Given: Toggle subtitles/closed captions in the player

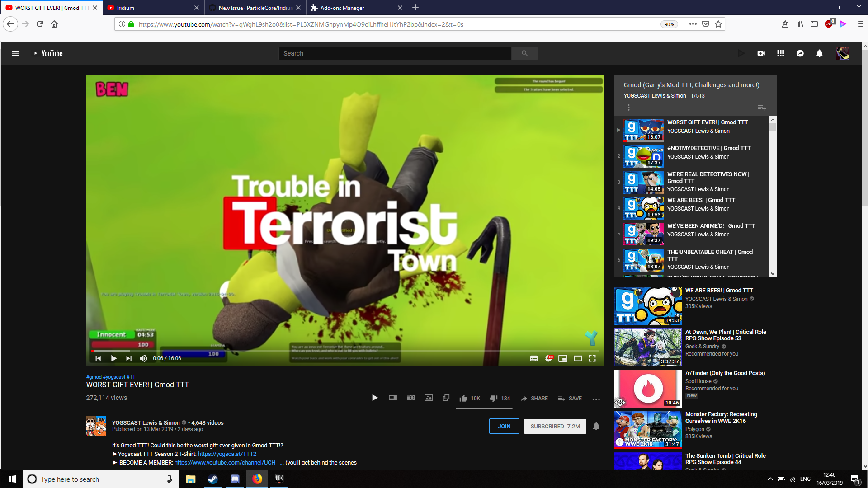Looking at the screenshot, I should tap(534, 358).
